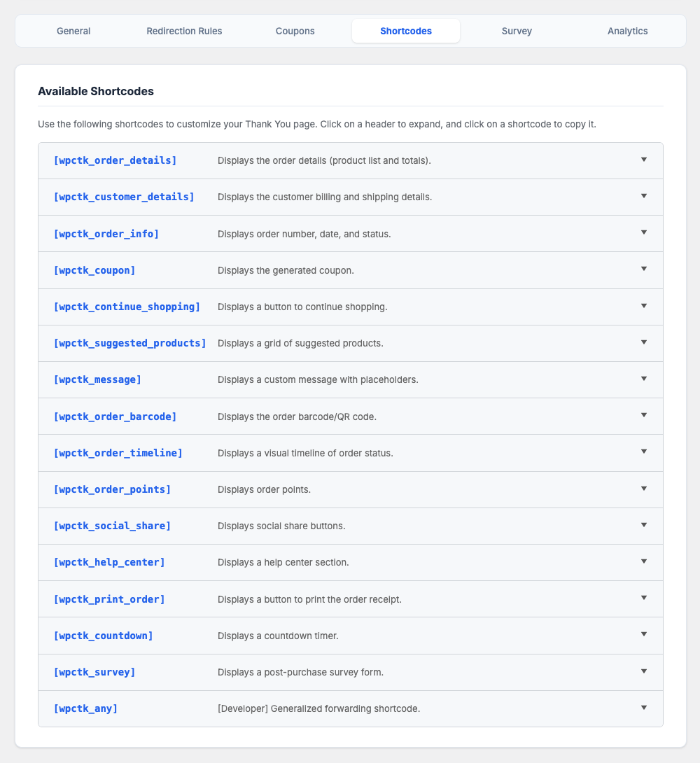The image size is (700, 763).
Task: Expand the wpctk_order_details row arrow
Action: click(644, 160)
